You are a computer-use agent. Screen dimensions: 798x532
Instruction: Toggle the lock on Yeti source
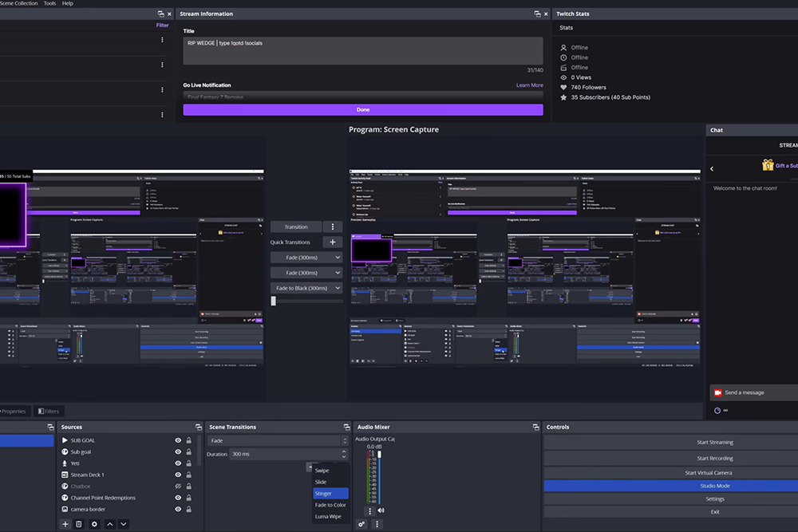tap(189, 463)
